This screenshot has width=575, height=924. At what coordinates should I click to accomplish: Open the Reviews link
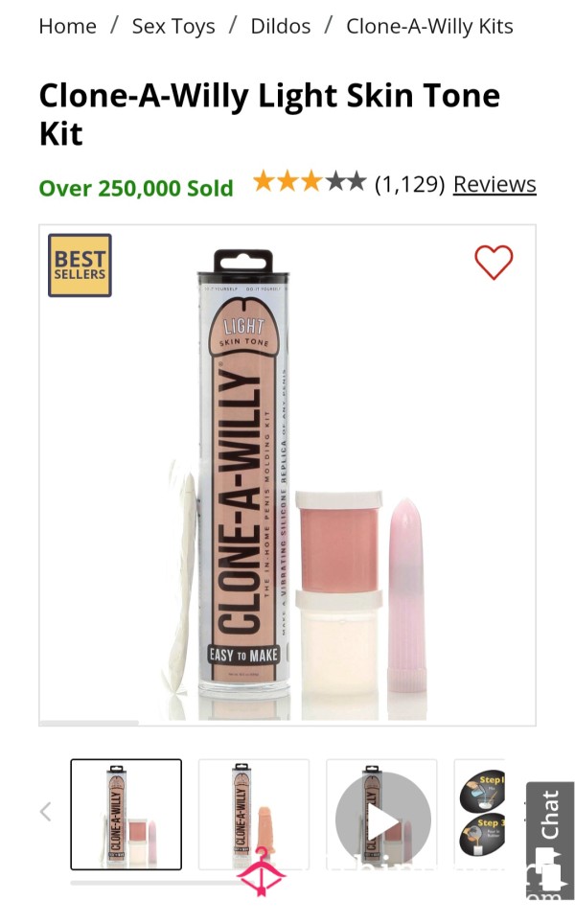click(494, 184)
